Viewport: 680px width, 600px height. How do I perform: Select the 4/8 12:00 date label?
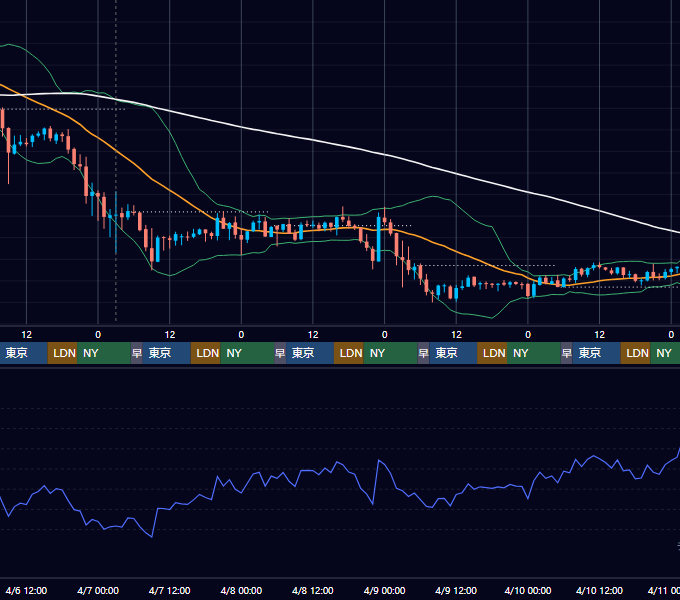(313, 590)
